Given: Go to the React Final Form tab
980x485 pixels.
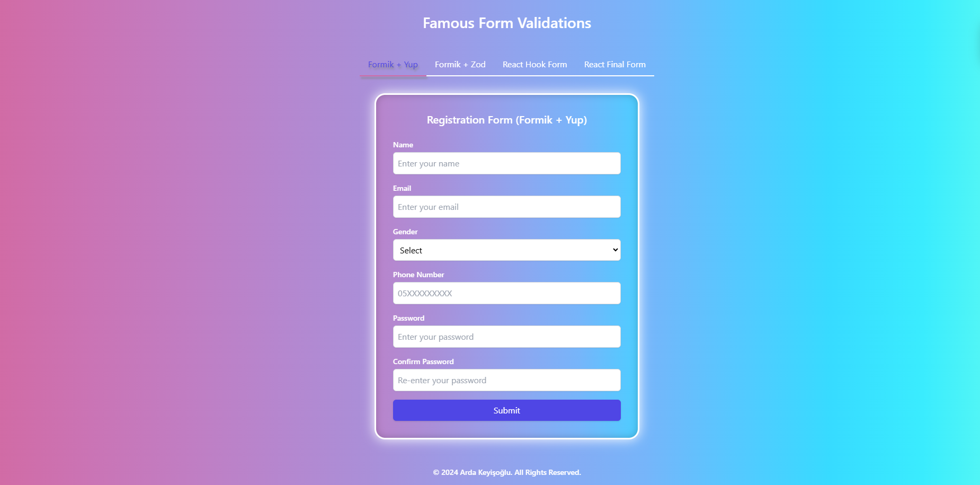Looking at the screenshot, I should pos(615,65).
